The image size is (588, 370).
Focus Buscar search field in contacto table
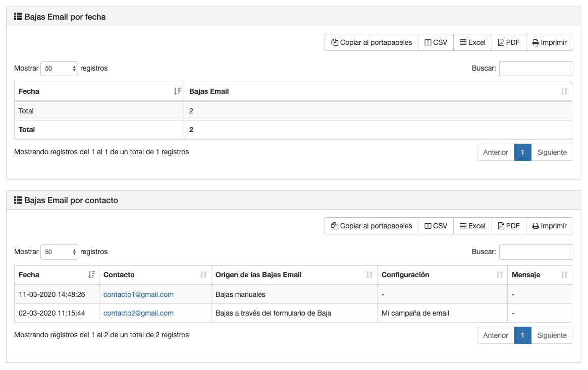(x=536, y=252)
